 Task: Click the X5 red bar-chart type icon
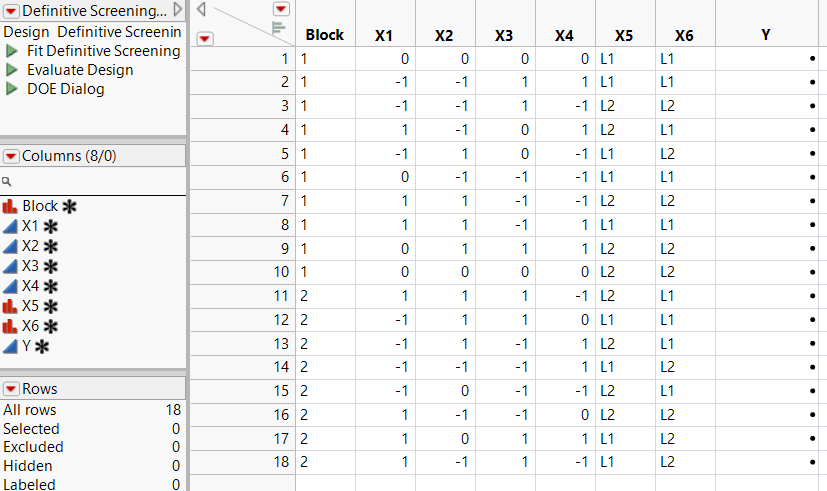11,306
